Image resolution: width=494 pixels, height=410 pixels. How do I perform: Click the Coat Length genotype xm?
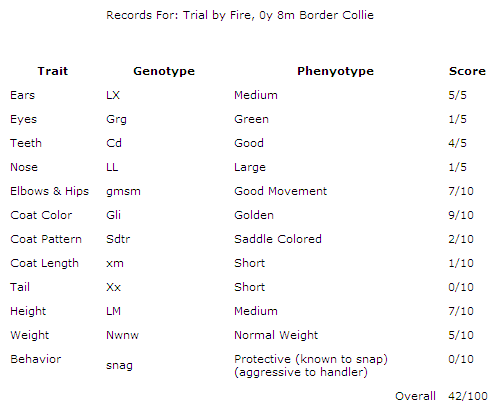(115, 264)
